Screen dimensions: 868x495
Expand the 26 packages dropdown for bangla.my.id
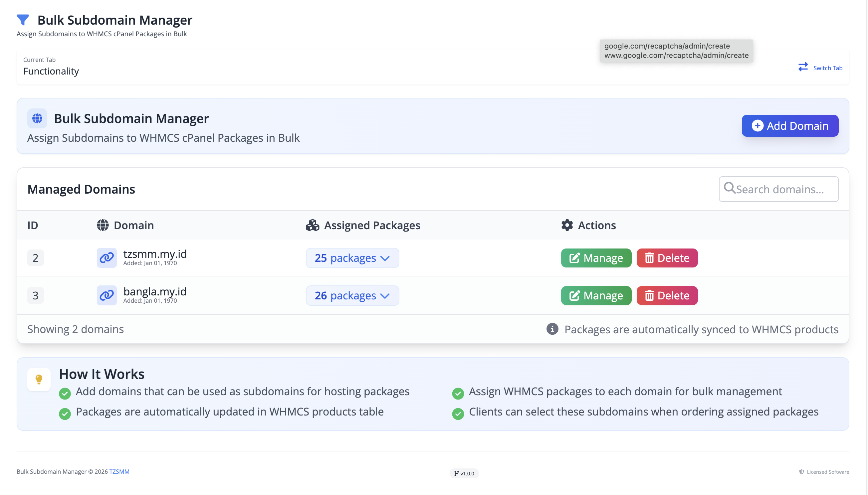point(352,295)
